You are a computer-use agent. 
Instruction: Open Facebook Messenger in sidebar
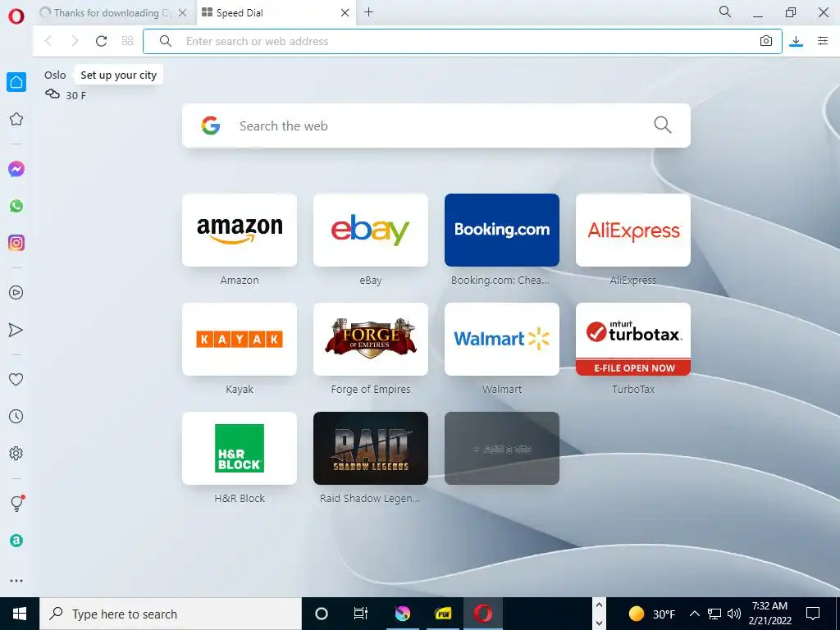coord(16,169)
